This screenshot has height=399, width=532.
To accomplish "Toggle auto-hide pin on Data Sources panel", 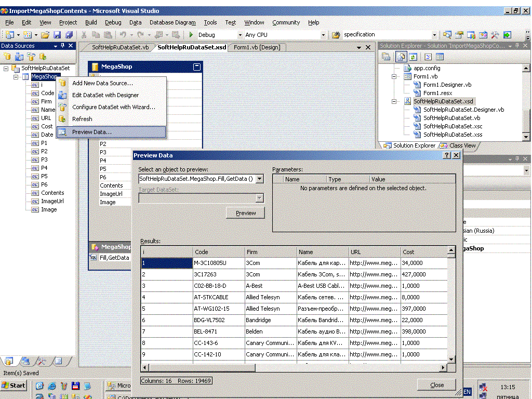I will [62, 46].
